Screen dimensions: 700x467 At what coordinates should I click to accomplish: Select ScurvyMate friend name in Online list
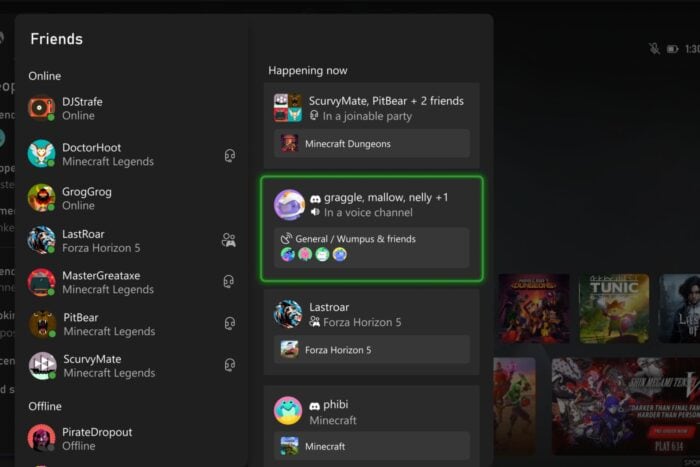92,359
